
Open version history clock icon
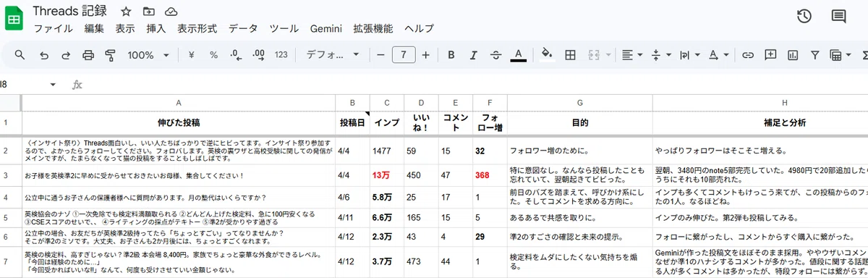coord(804,17)
